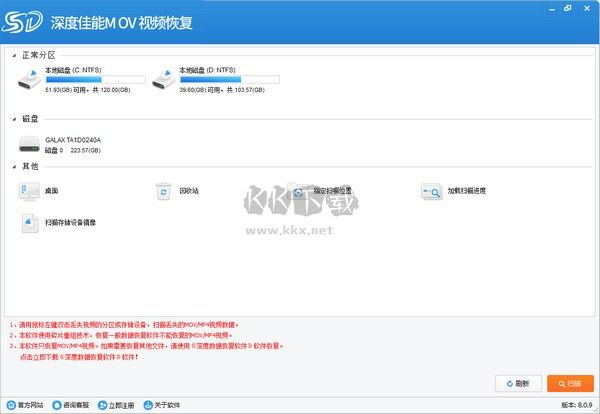Viewport: 600px width, 414px height.
Task: Select the local disk D: NTFS drive icon
Action: (163, 79)
